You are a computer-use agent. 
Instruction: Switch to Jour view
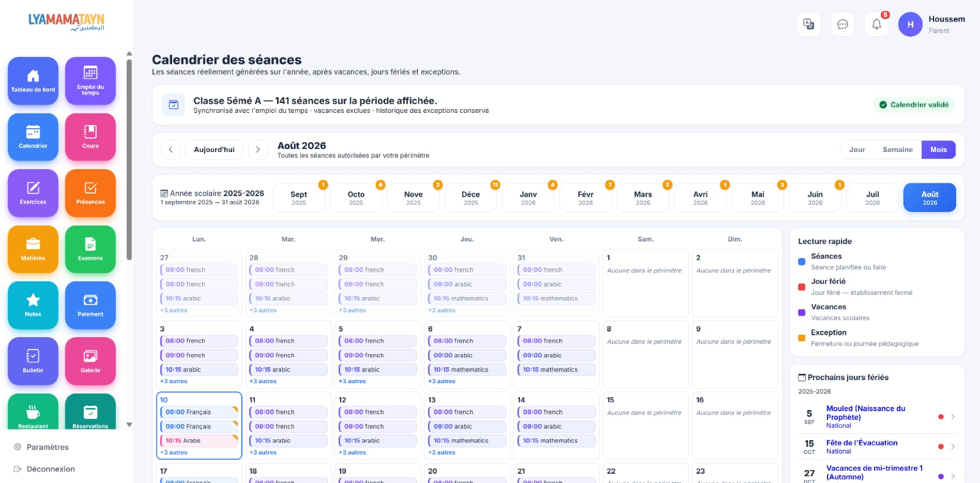pyautogui.click(x=857, y=150)
